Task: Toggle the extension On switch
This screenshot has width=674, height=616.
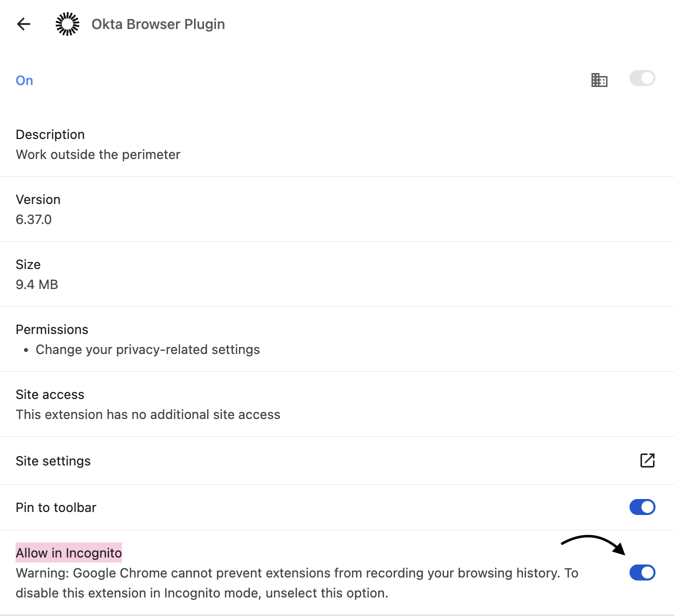Action: coord(642,78)
